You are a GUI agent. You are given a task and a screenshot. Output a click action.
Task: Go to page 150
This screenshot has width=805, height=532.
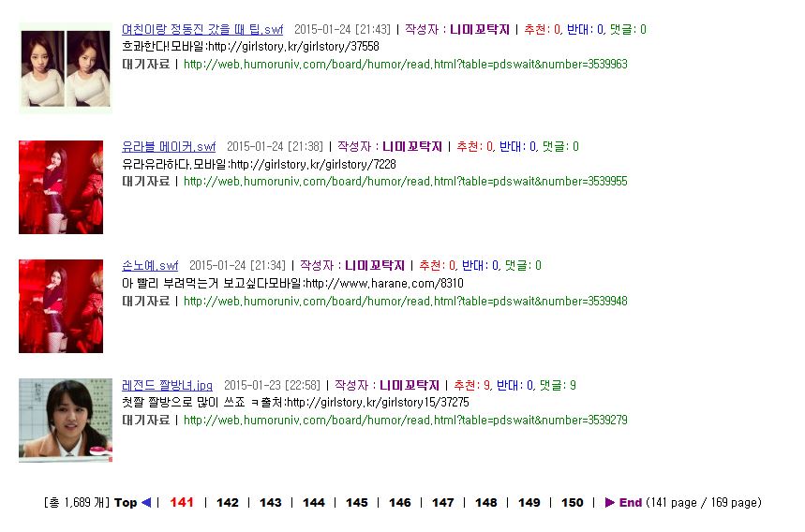(573, 503)
